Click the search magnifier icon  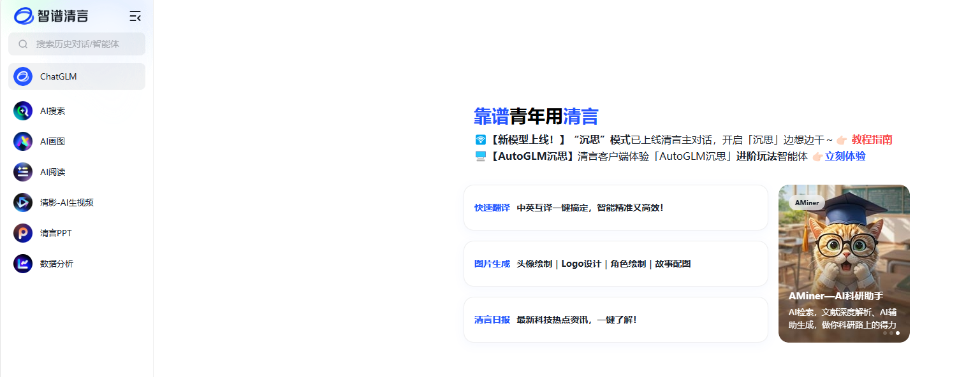tap(23, 44)
